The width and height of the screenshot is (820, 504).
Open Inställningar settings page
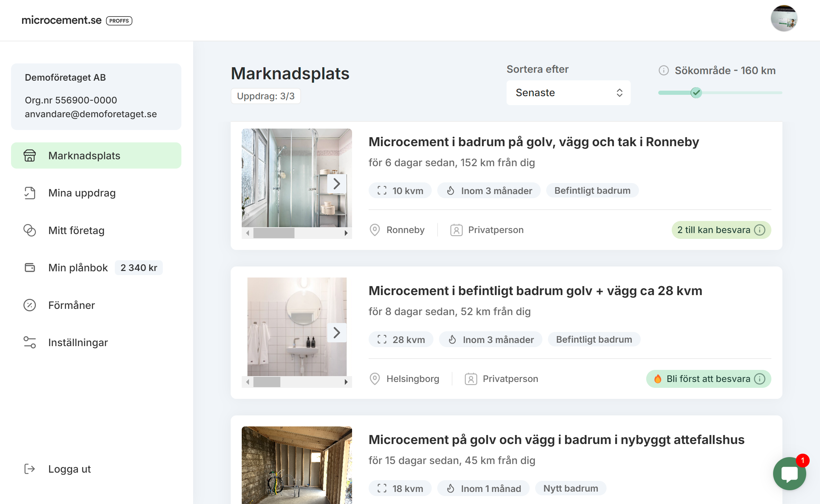click(x=78, y=343)
